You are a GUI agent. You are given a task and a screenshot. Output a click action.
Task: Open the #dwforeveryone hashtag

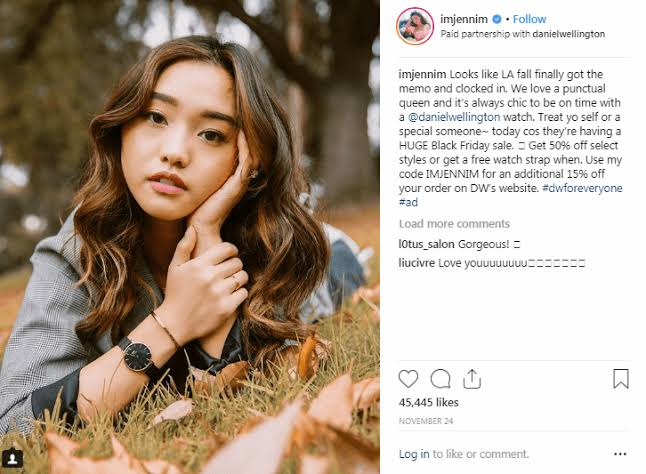pyautogui.click(x=583, y=187)
